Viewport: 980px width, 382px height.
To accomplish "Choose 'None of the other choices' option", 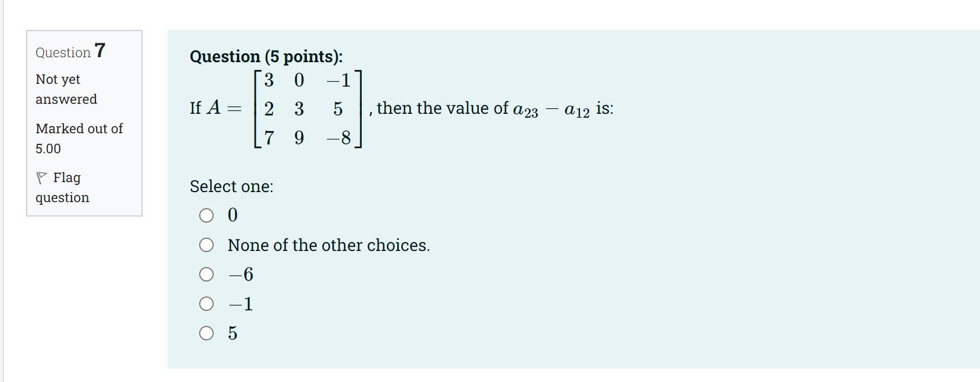I will [206, 245].
